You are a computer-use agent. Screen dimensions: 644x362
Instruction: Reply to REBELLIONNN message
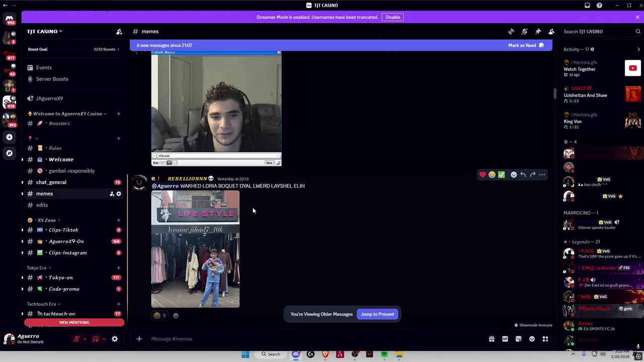pyautogui.click(x=523, y=174)
